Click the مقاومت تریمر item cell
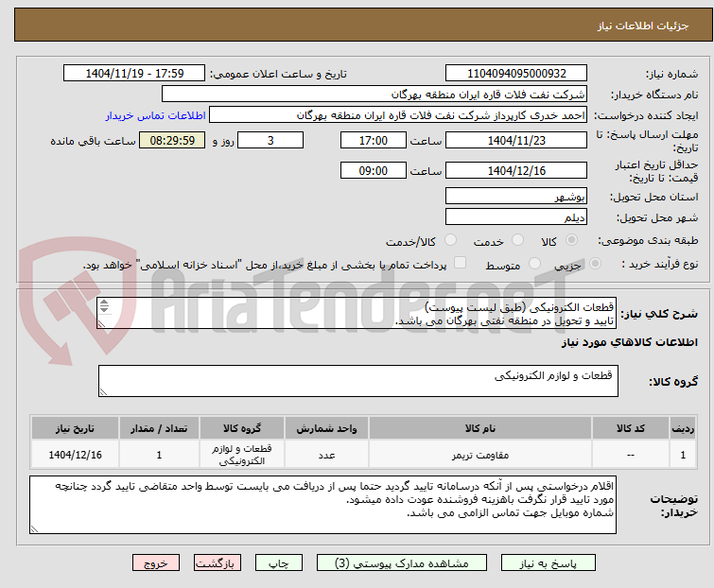 [480, 455]
